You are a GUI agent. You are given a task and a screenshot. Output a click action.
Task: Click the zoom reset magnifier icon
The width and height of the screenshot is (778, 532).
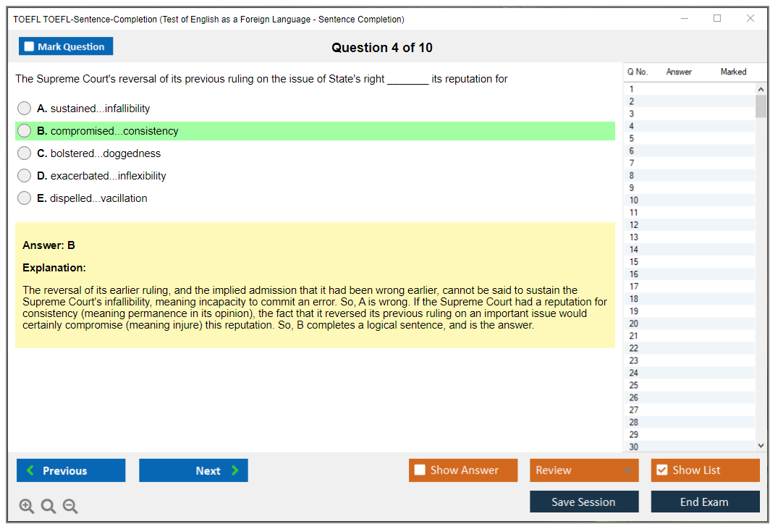(x=48, y=507)
